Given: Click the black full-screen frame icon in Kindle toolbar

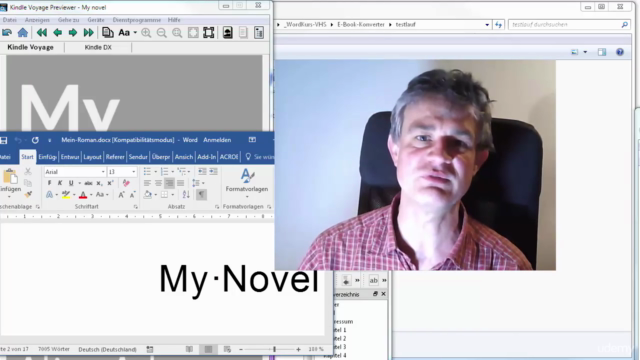Looking at the screenshot, I should click(x=209, y=33).
